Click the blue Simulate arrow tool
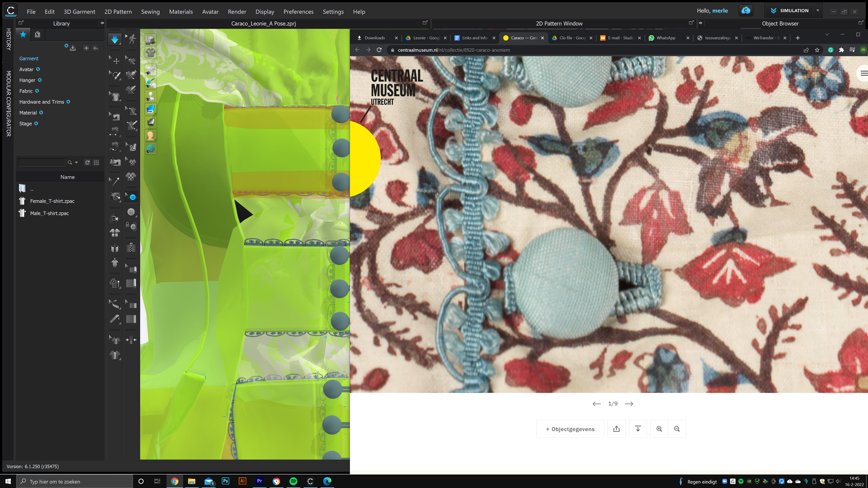 (115, 40)
